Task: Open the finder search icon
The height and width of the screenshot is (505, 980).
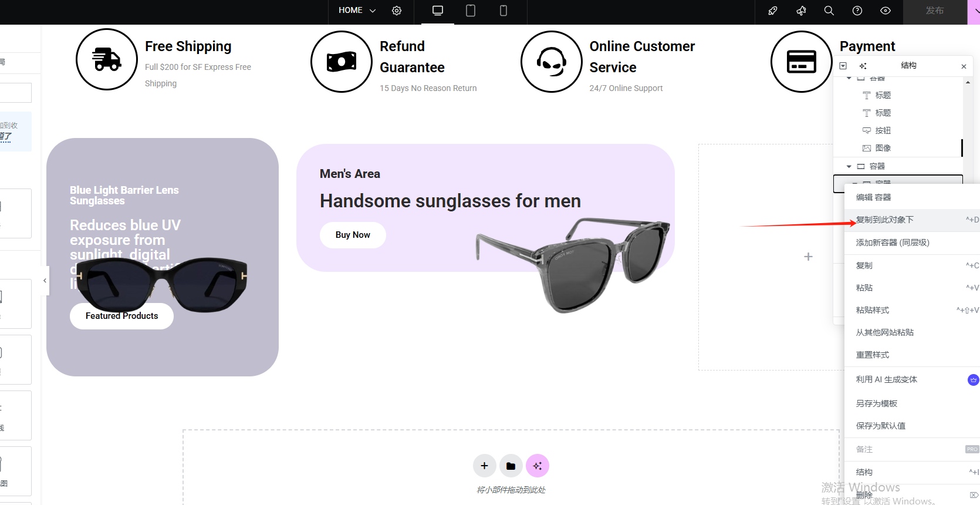Action: coord(829,11)
